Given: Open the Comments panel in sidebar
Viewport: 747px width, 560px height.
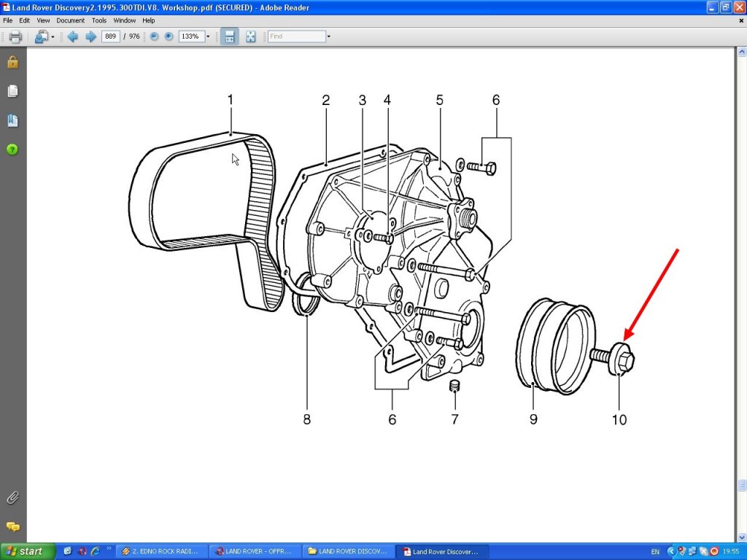Looking at the screenshot, I should point(12,526).
